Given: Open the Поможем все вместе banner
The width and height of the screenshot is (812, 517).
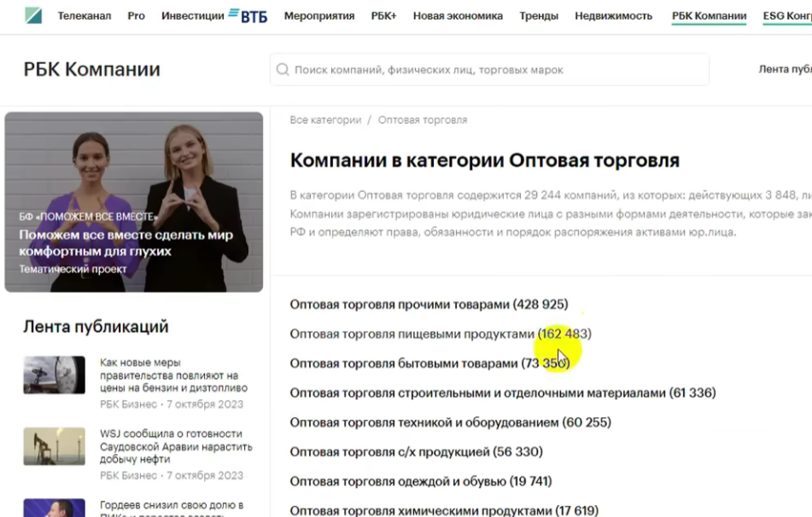Looking at the screenshot, I should click(x=133, y=202).
